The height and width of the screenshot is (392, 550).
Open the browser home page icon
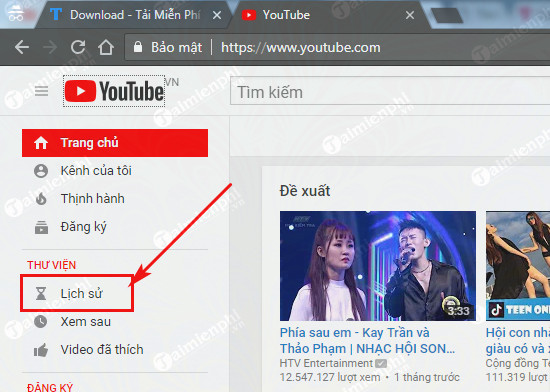(x=106, y=47)
